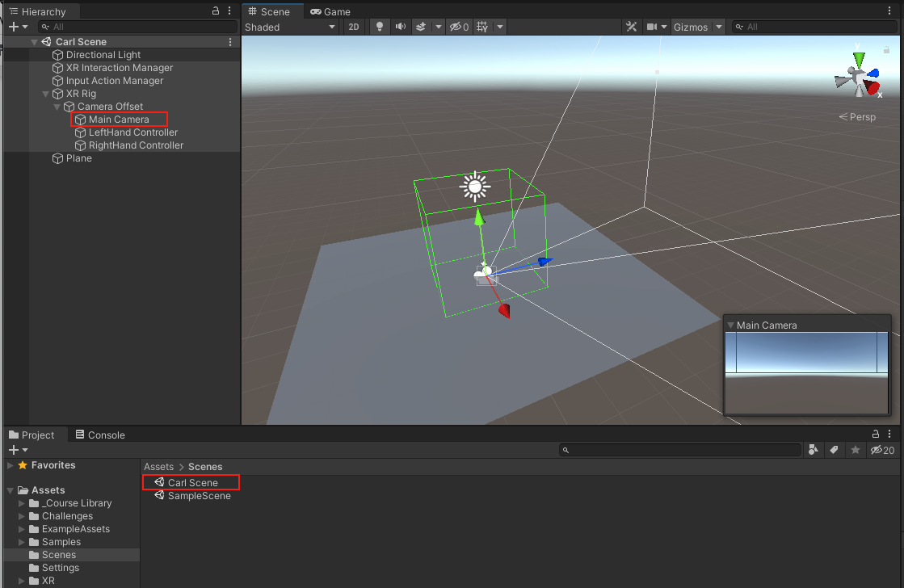Click the green Y-axis cone on orientation gizmo

pyautogui.click(x=859, y=60)
